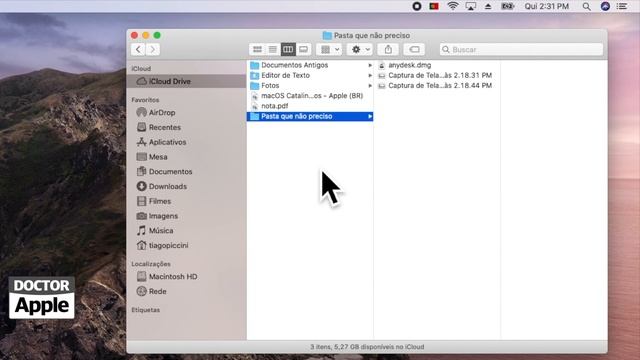The image size is (640, 360).
Task: Click the Share toolbar button
Action: click(x=388, y=49)
